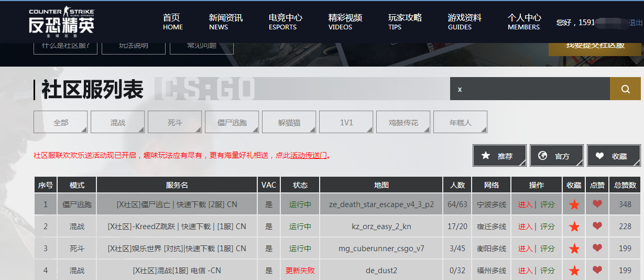Toggle favorite star for KreedZ server row
The height and width of the screenshot is (280, 644).
[574, 227]
